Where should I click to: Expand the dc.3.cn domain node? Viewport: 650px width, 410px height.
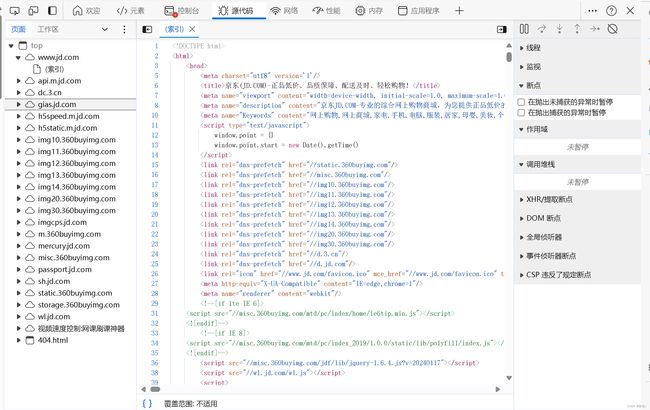click(19, 92)
